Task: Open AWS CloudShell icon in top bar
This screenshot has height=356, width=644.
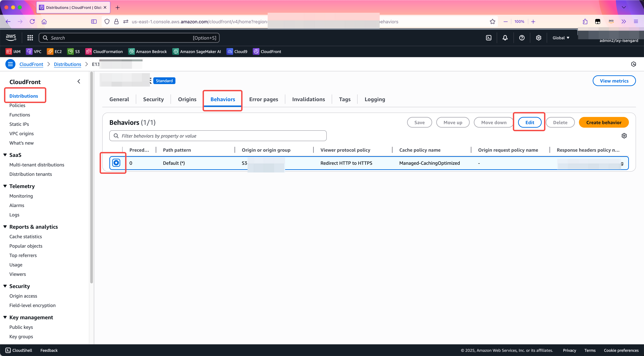Action: (489, 38)
